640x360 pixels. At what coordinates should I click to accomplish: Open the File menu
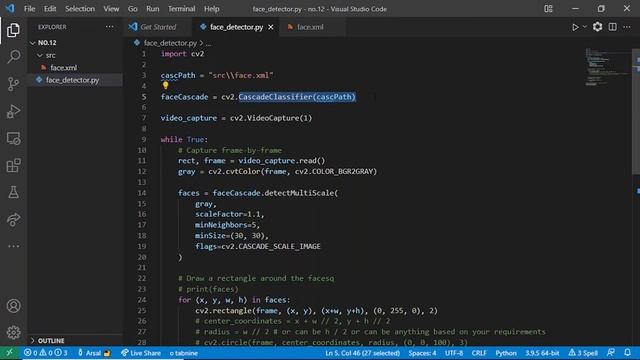click(x=29, y=9)
